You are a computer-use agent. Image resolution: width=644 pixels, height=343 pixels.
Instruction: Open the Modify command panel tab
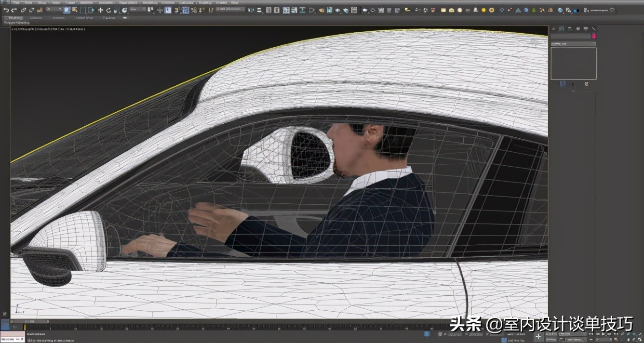click(x=562, y=29)
